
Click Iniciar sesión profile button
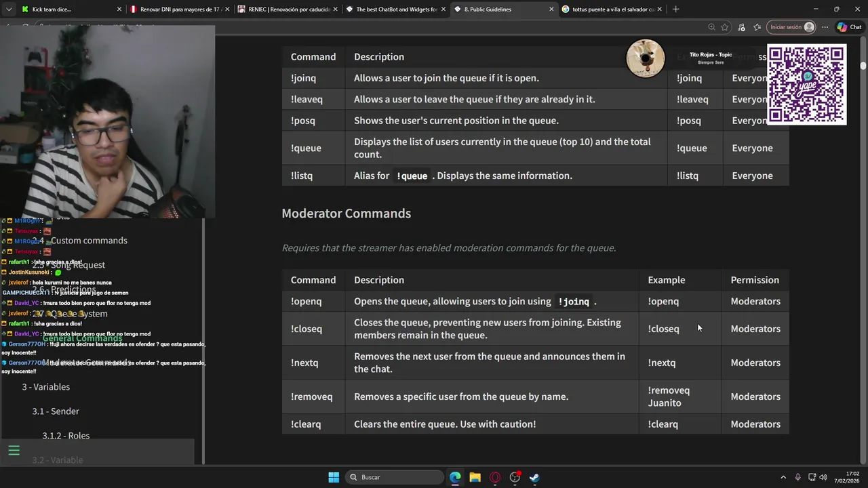coord(792,27)
